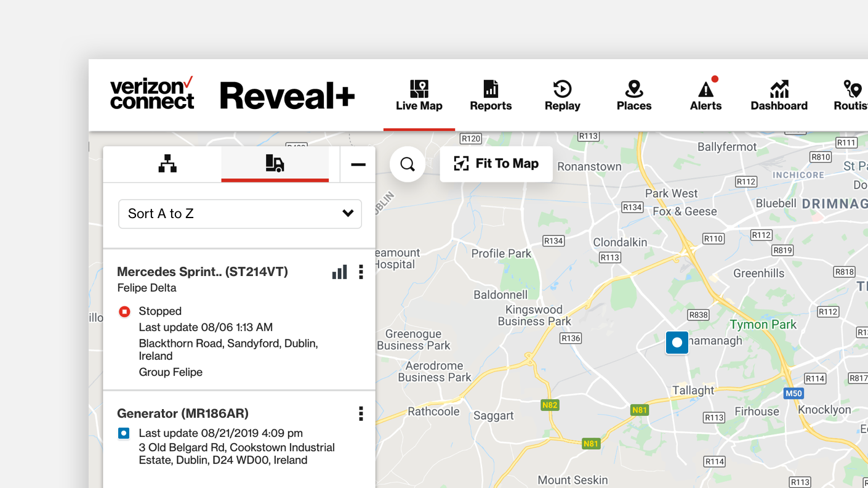The width and height of the screenshot is (868, 488).
Task: Click the blue status indicator for Generator
Action: pos(125,433)
